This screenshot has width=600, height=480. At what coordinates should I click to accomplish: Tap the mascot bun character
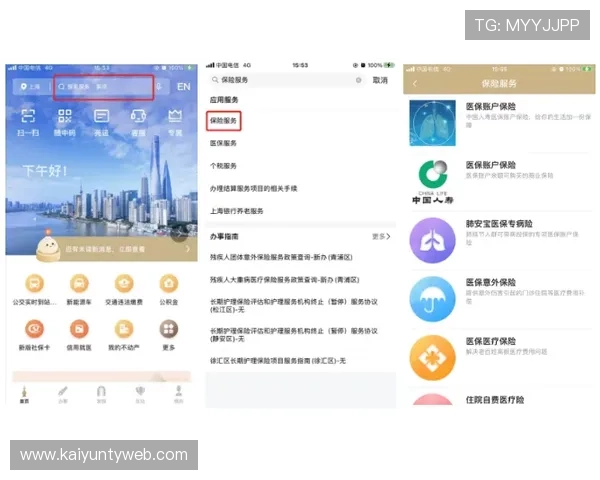48,247
